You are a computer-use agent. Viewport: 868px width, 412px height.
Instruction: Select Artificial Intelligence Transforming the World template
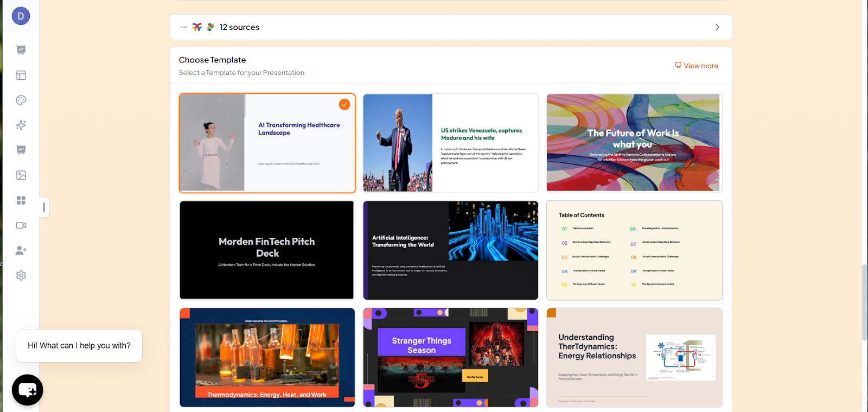(x=451, y=250)
